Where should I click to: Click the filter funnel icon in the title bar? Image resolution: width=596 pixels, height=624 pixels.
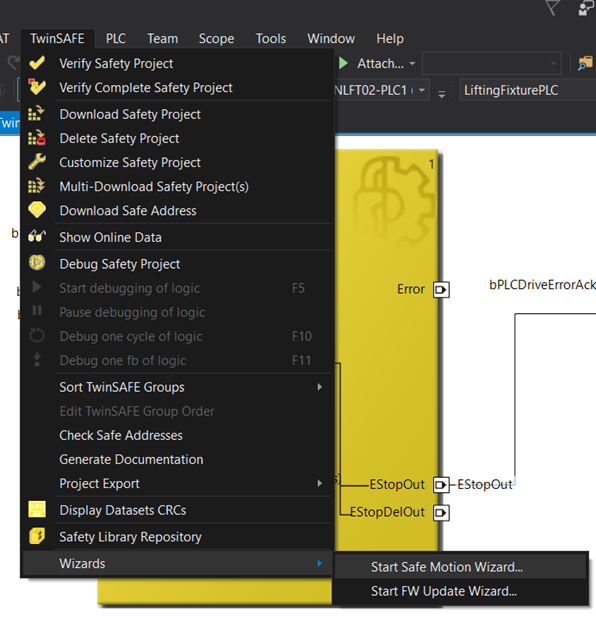click(552, 7)
